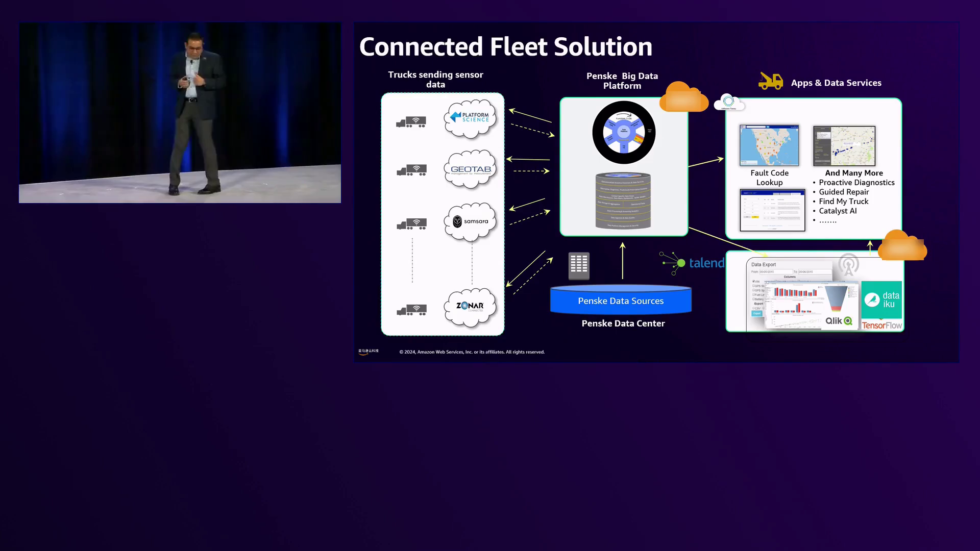Click the TensorFlow logo
This screenshot has height=551, width=980.
pos(881,325)
